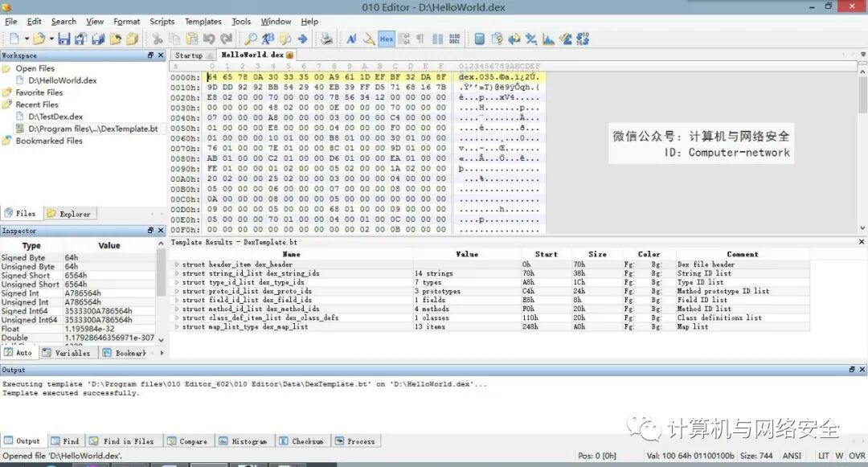This screenshot has width=868, height=467.
Task: Expand struct type_id_list dex_type_ids
Action: tap(177, 282)
